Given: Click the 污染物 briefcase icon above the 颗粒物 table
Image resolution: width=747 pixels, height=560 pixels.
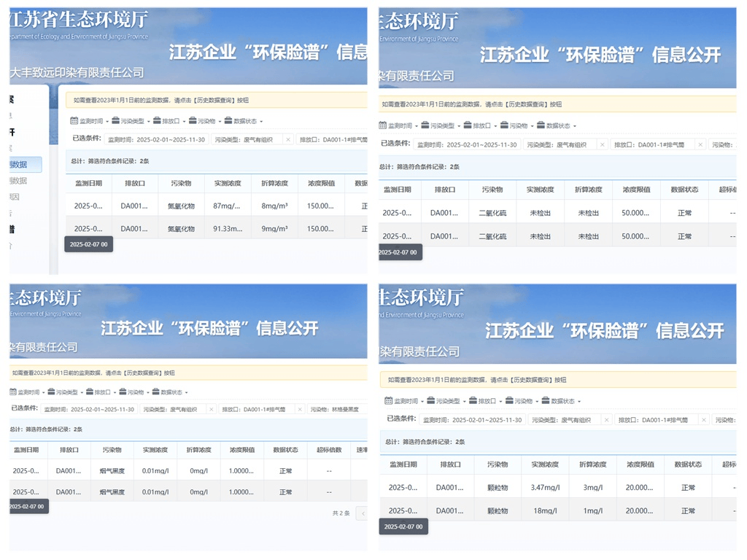Looking at the screenshot, I should (x=508, y=401).
